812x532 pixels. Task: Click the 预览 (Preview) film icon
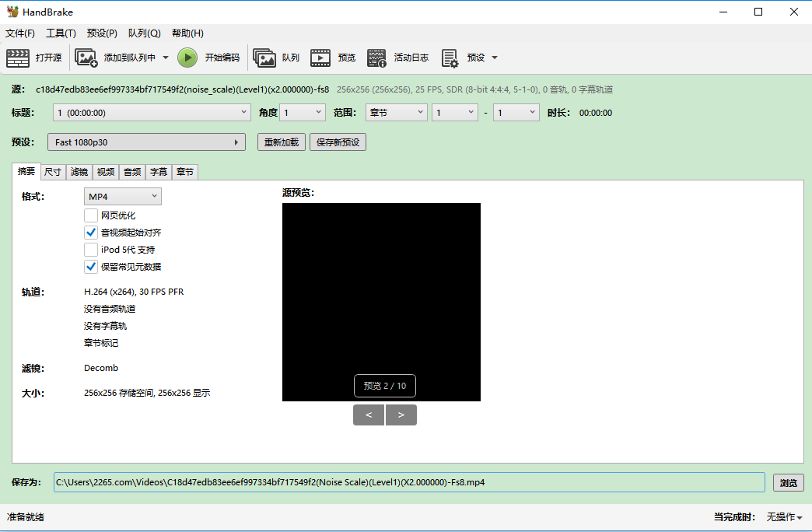coord(320,58)
